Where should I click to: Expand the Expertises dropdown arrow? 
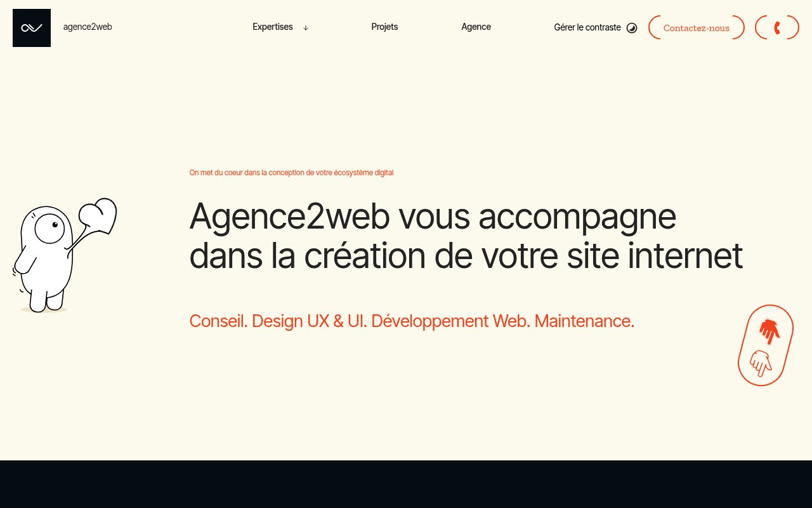point(306,28)
